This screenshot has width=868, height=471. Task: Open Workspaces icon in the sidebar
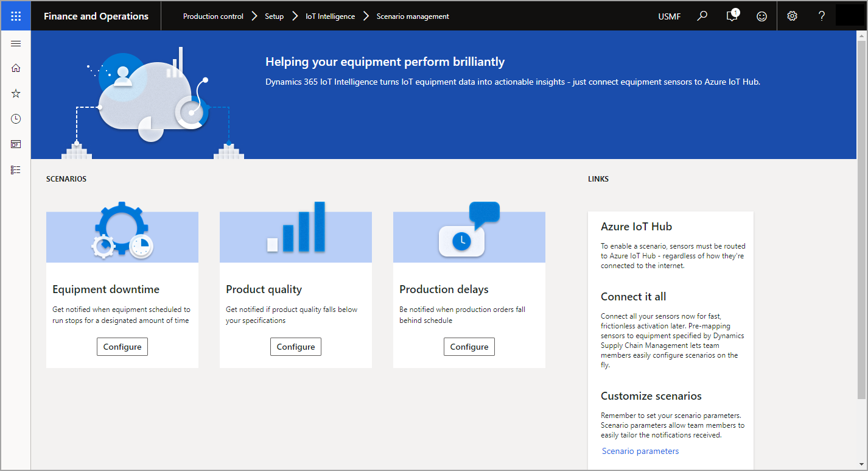point(16,144)
